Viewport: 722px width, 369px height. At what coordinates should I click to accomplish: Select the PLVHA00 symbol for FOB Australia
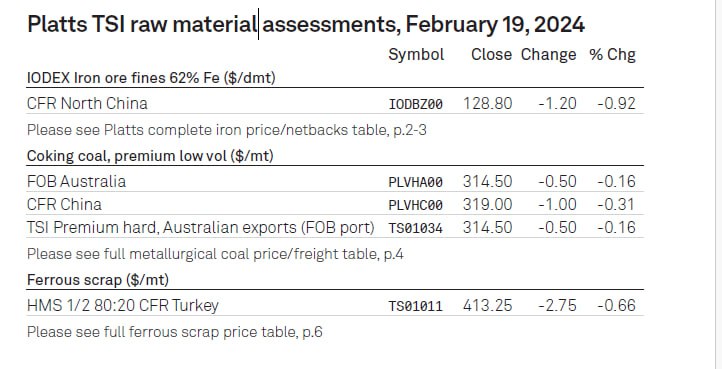[x=416, y=182]
